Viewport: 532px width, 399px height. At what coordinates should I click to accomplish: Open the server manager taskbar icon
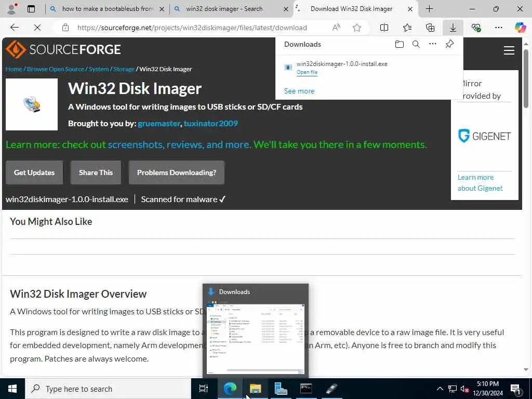281,389
